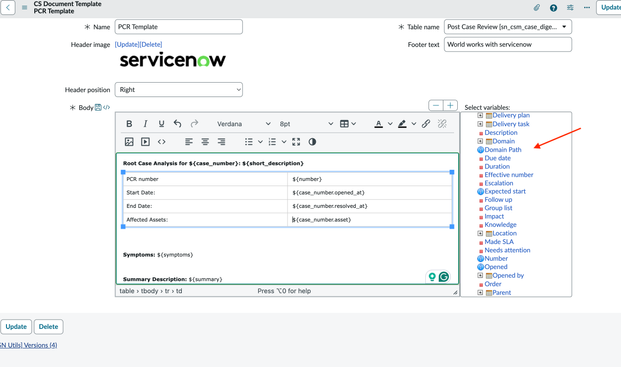Apply numbered list formatting
621x367 pixels.
[272, 142]
